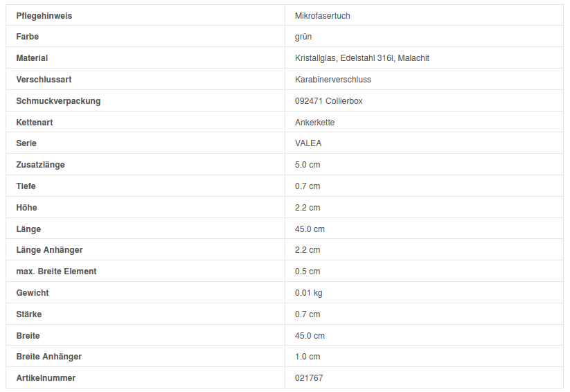Select the Karabinerverschluss value text
The width and height of the screenshot is (570, 392).
pos(332,80)
